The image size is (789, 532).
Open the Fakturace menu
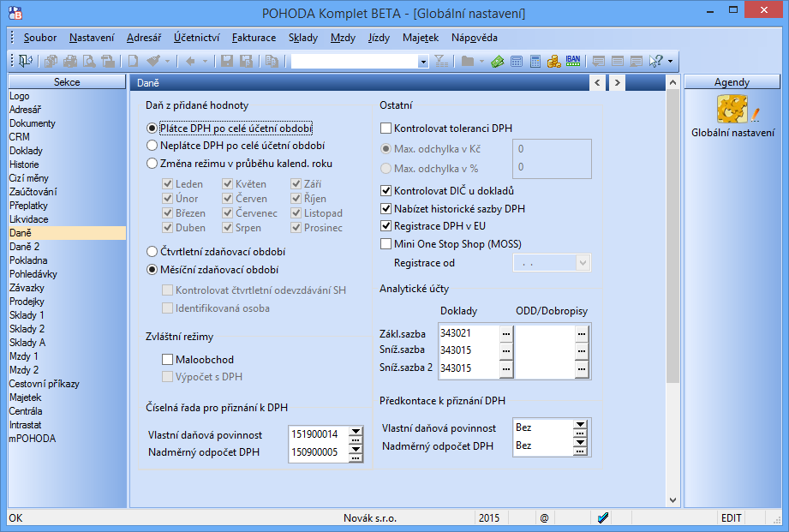[254, 38]
